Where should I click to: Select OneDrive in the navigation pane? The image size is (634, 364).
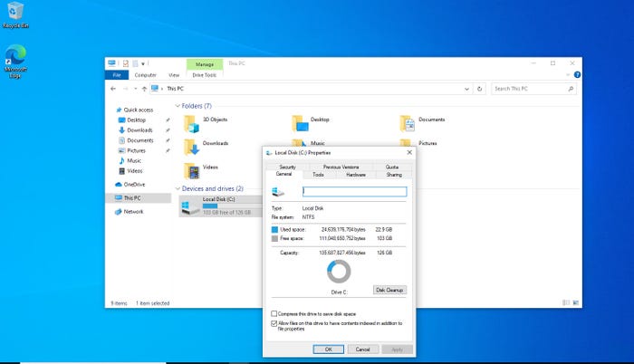tap(134, 185)
